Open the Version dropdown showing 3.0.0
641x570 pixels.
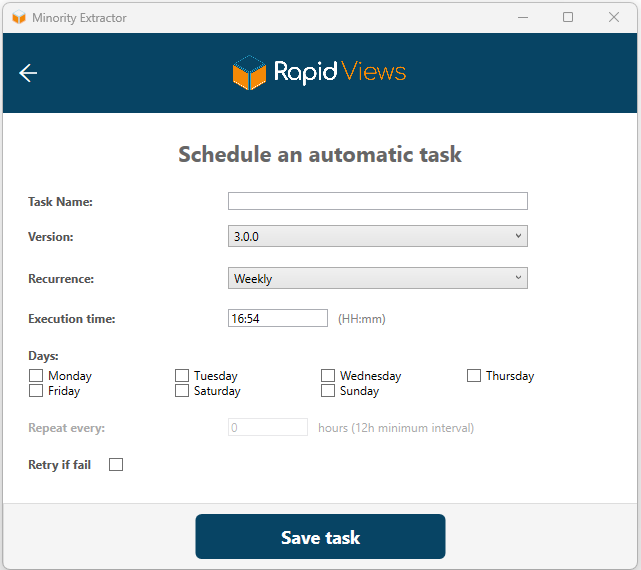pyautogui.click(x=377, y=236)
